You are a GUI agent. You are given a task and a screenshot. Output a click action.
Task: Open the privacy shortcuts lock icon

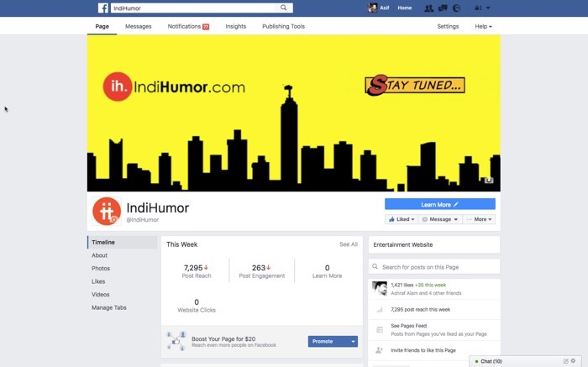pos(478,8)
